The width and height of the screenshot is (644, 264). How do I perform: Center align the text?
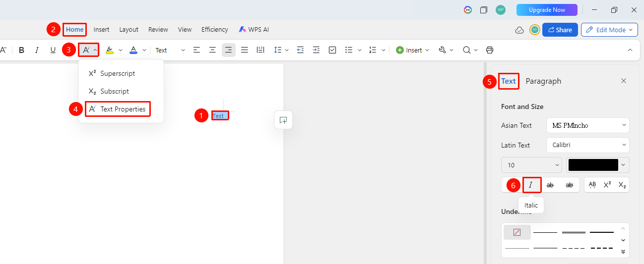pyautogui.click(x=213, y=50)
